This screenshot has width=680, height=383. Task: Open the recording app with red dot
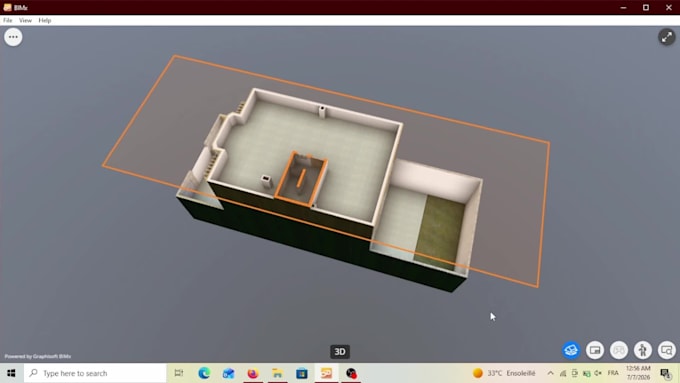(x=351, y=373)
